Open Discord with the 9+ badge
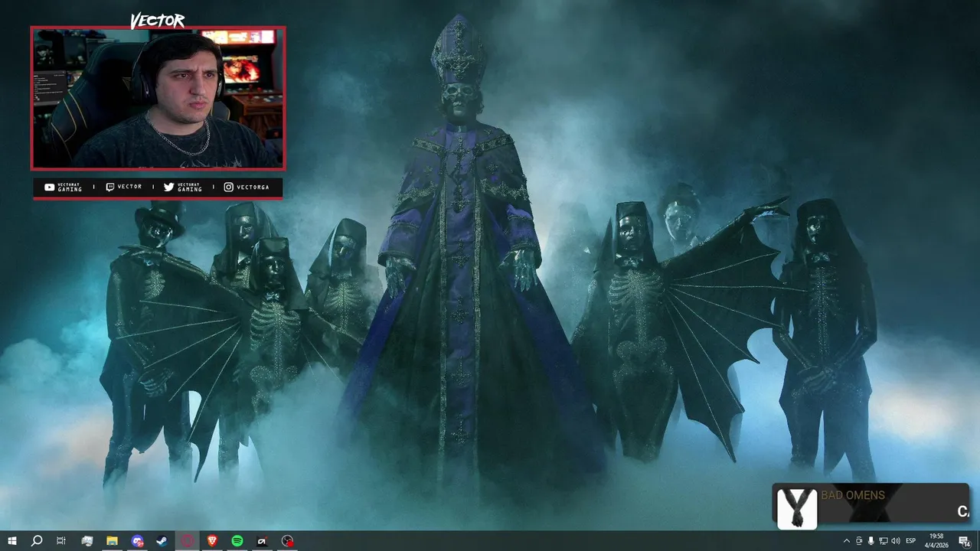Image resolution: width=980 pixels, height=551 pixels. (137, 541)
